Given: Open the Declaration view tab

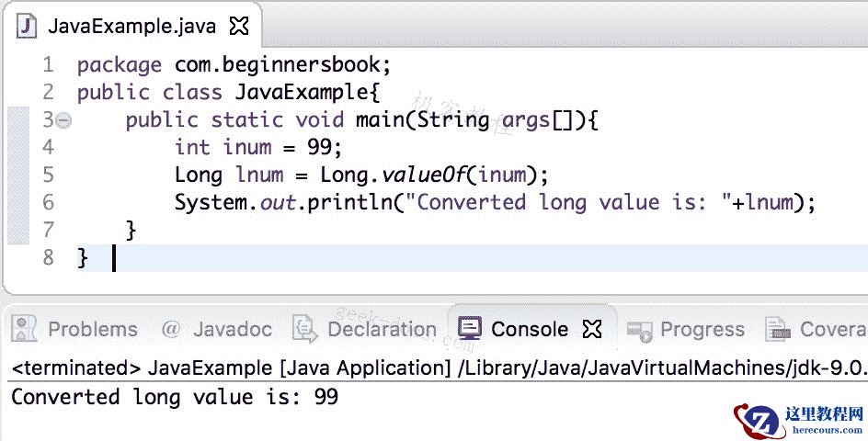Looking at the screenshot, I should [365, 329].
